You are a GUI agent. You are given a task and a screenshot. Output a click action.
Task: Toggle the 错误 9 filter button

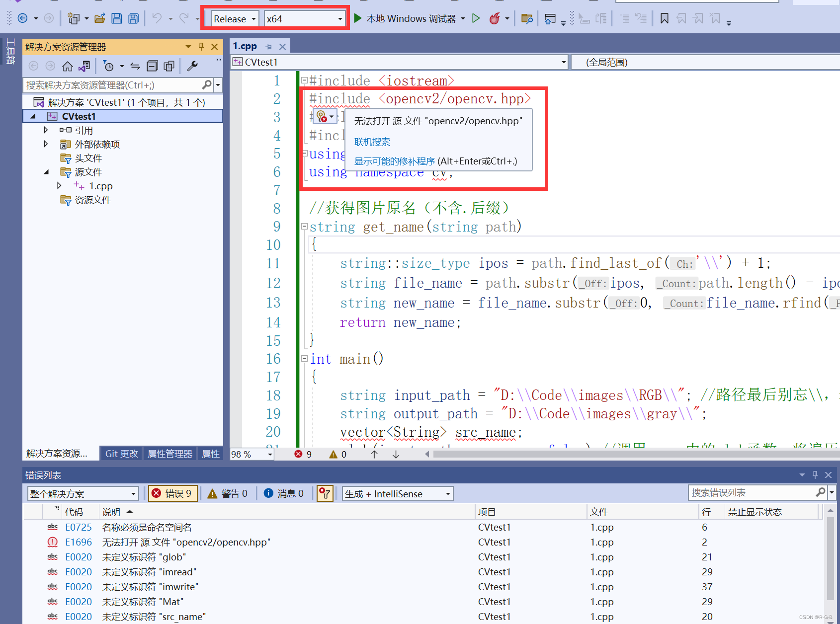[172, 493]
